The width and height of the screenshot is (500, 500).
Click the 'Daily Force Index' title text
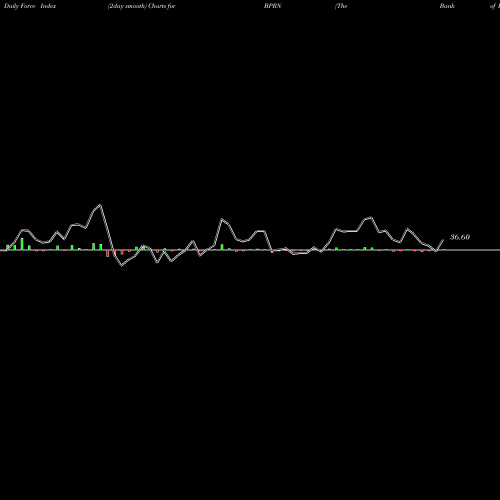coord(30,6)
